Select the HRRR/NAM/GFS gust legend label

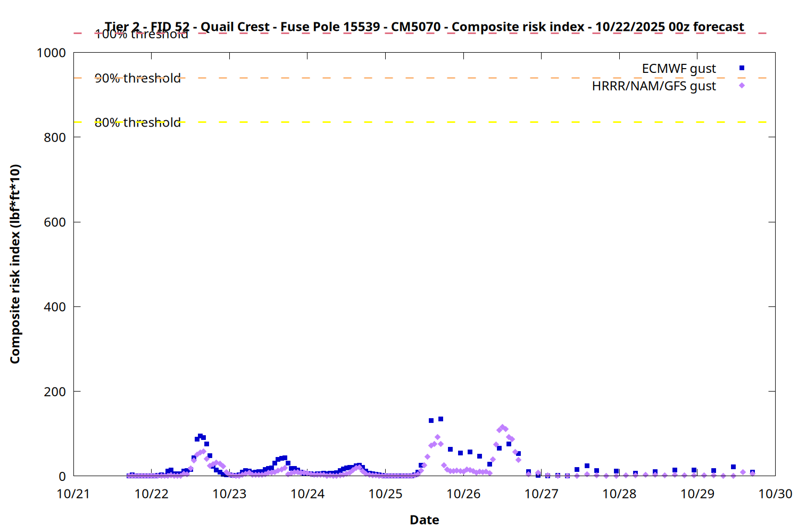tap(653, 86)
